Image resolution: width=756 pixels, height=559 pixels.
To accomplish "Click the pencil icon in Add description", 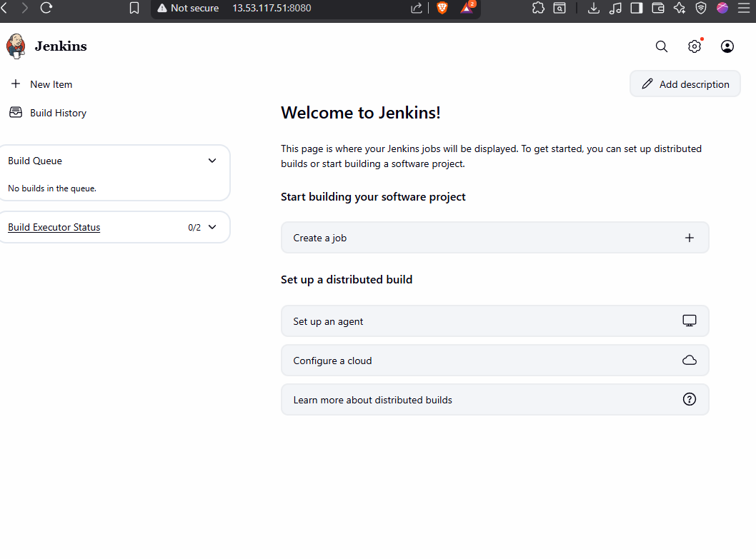I will [x=647, y=84].
